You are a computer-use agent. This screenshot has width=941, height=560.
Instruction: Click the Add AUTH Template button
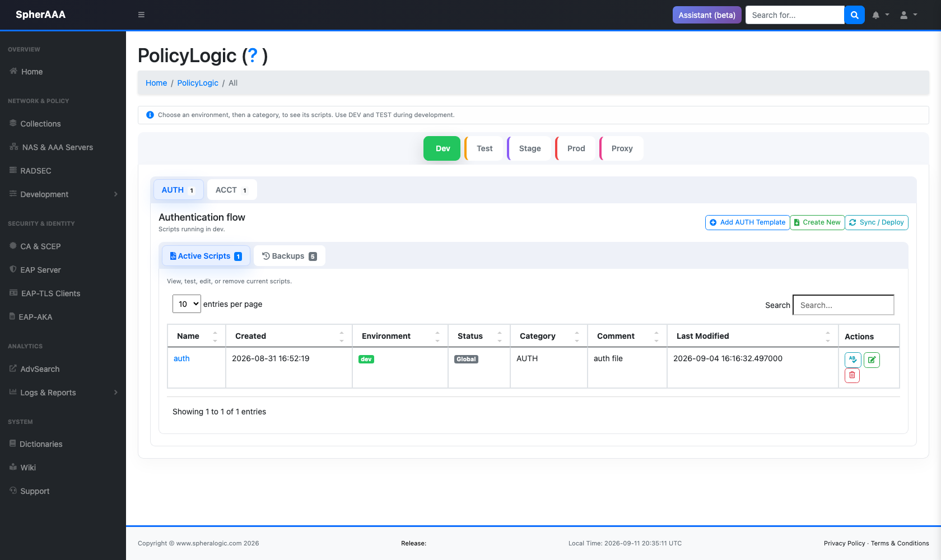click(747, 222)
